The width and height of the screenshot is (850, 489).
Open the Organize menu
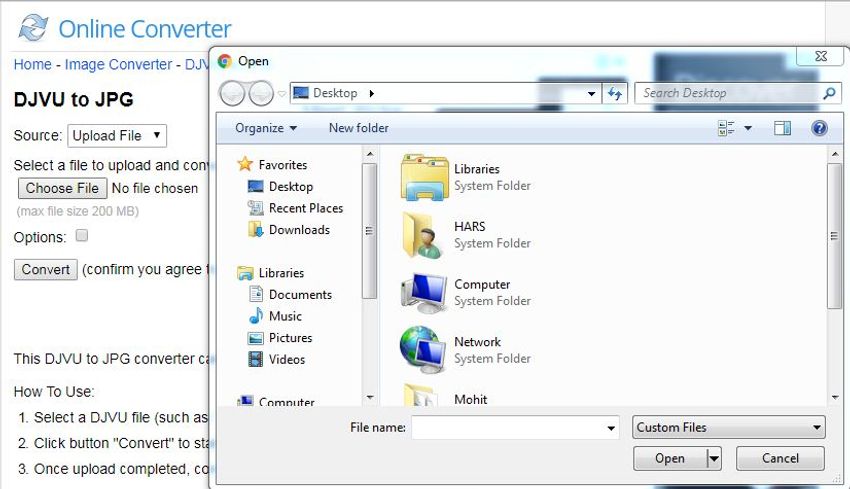click(x=265, y=128)
